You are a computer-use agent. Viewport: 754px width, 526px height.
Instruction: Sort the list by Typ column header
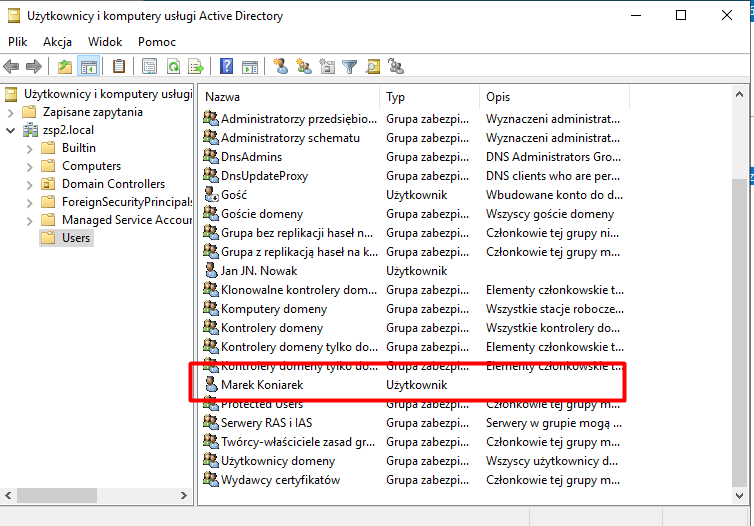[x=429, y=97]
